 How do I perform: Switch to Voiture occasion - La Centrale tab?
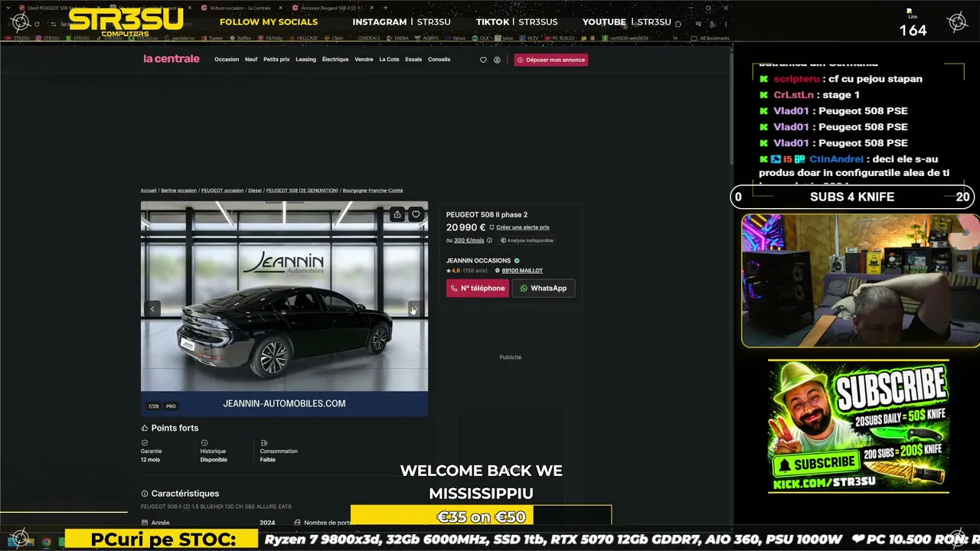click(240, 8)
